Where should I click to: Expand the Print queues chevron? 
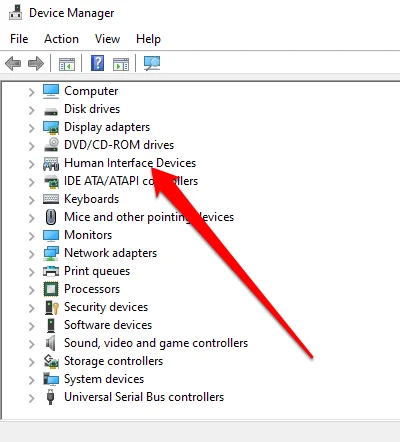31,272
